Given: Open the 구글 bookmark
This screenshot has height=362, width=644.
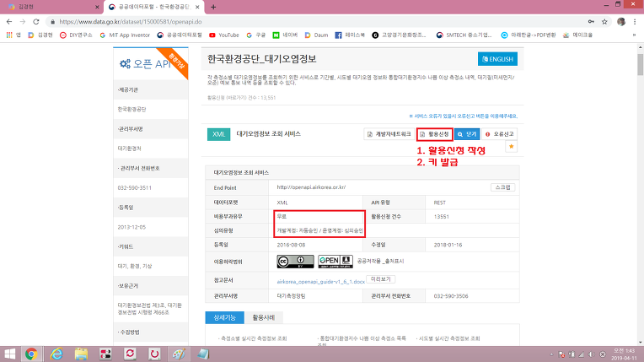Looking at the screenshot, I should [256, 35].
